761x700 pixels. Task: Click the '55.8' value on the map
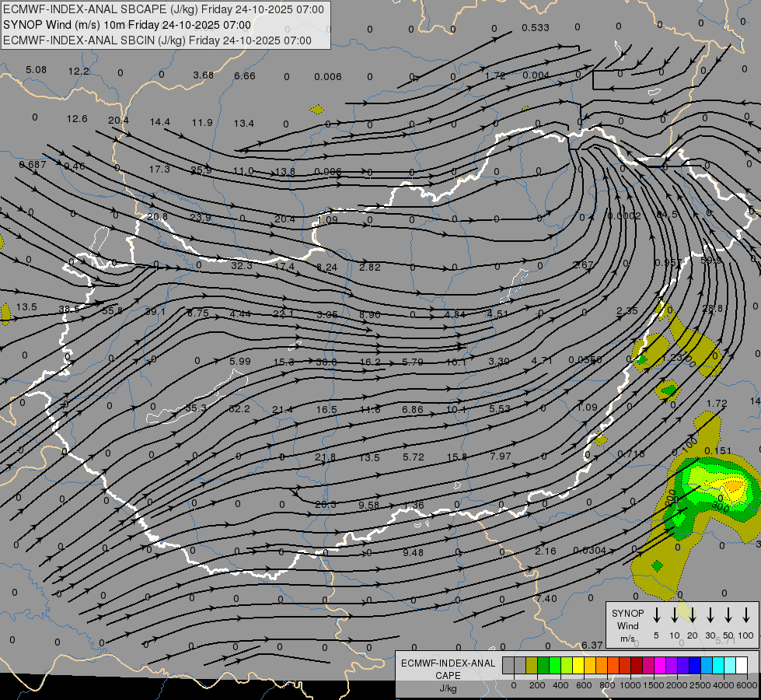112,310
